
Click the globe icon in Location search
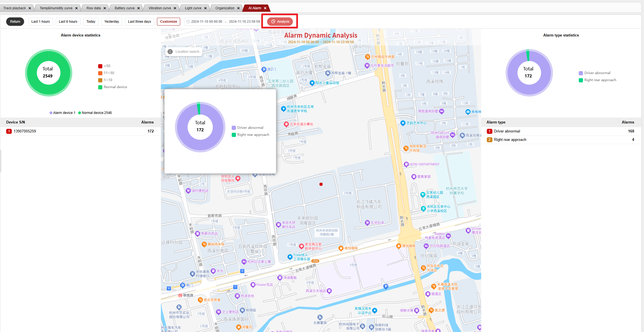170,52
